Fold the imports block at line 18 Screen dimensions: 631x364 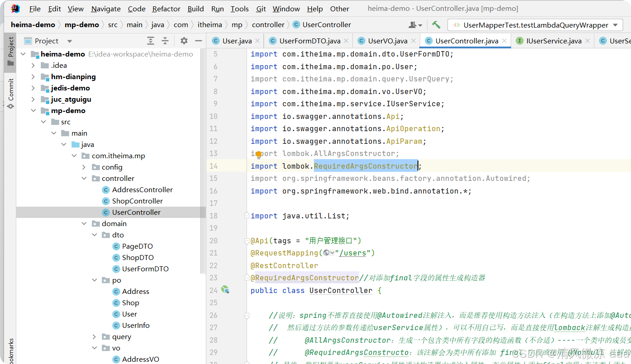tap(247, 216)
